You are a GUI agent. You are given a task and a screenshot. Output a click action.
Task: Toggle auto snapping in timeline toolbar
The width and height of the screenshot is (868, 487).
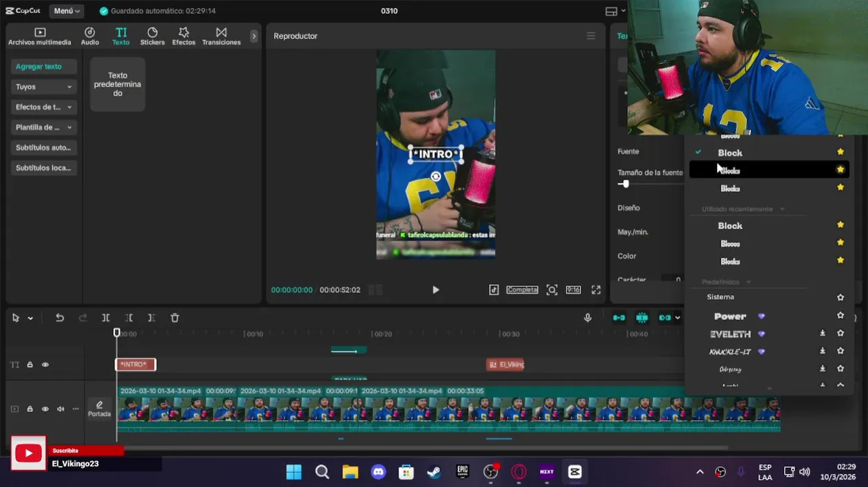[642, 318]
